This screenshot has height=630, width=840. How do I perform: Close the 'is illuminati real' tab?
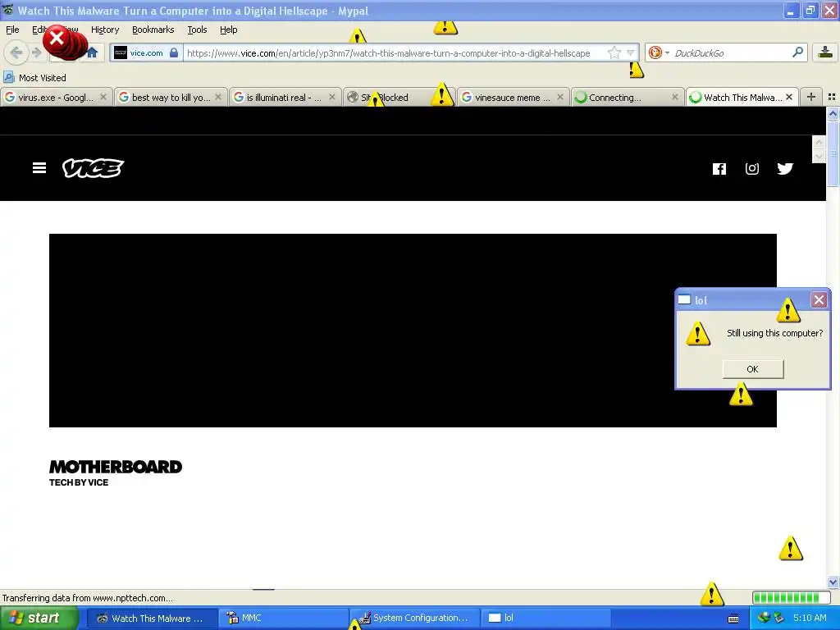tap(332, 97)
